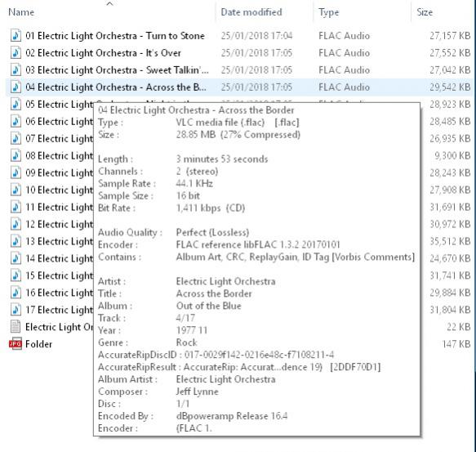Select the 16 Electric Light file name
This screenshot has height=452, width=476.
60,293
